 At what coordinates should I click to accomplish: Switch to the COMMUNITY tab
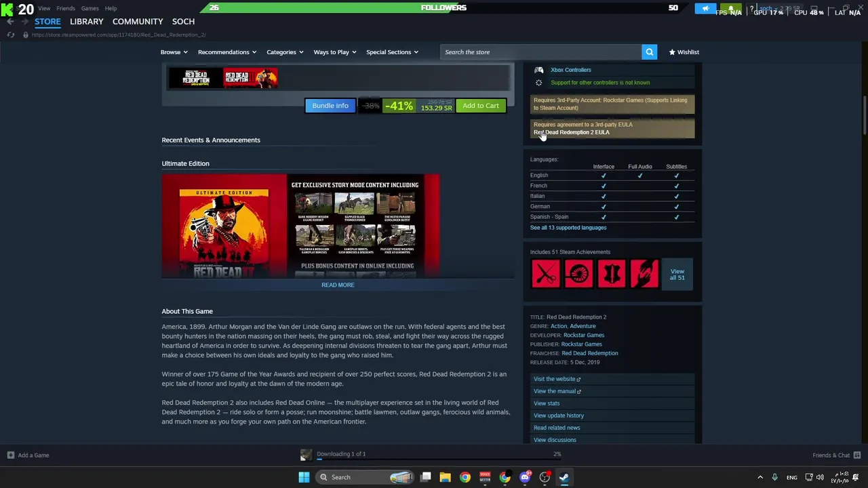coord(138,22)
